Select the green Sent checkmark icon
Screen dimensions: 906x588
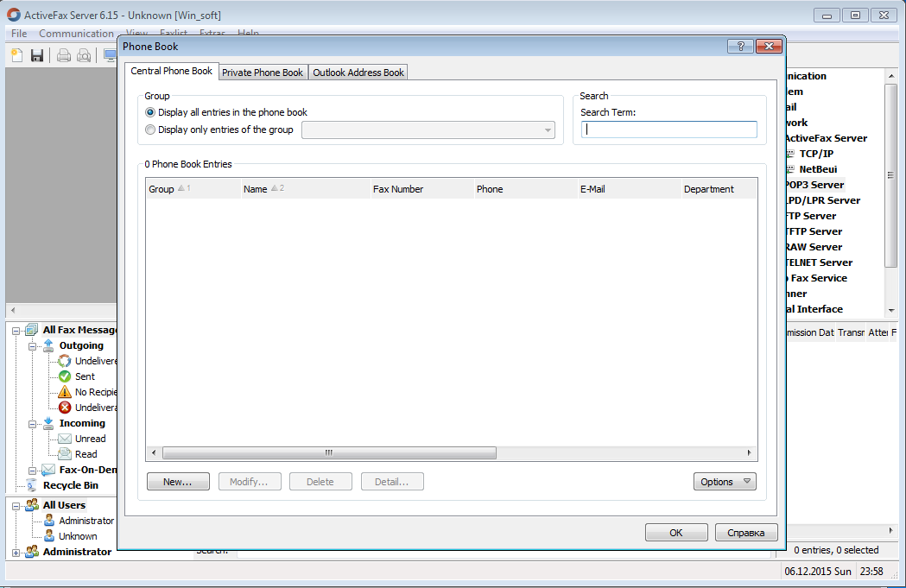click(x=65, y=376)
